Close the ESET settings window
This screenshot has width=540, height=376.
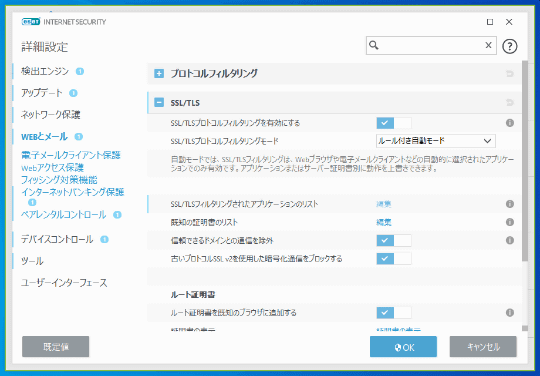[509, 22]
